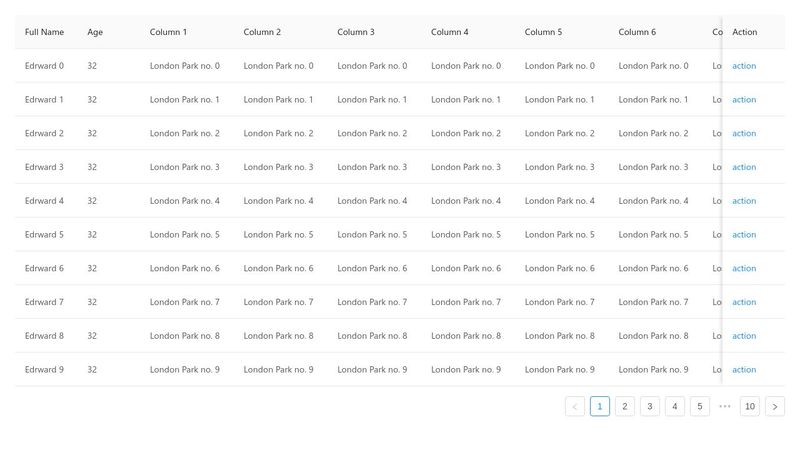This screenshot has width=800, height=450.
Task: Click the Full Name column header
Action: tap(44, 32)
